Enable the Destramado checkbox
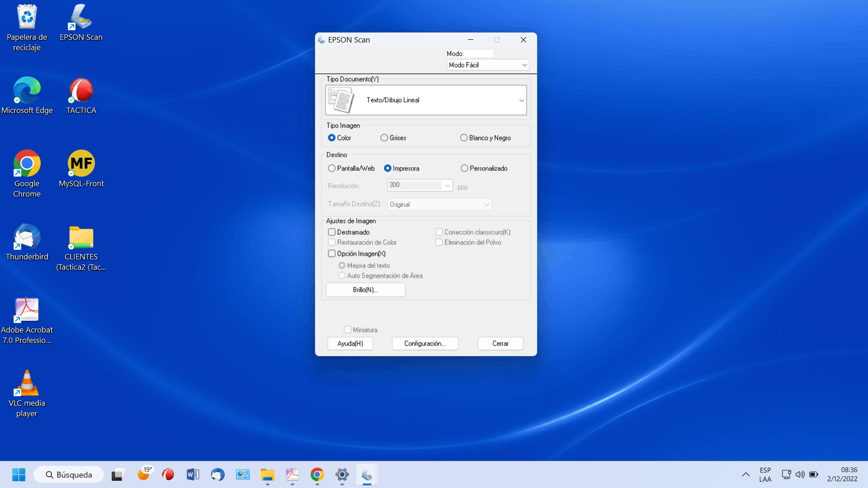868x488 pixels. (332, 232)
